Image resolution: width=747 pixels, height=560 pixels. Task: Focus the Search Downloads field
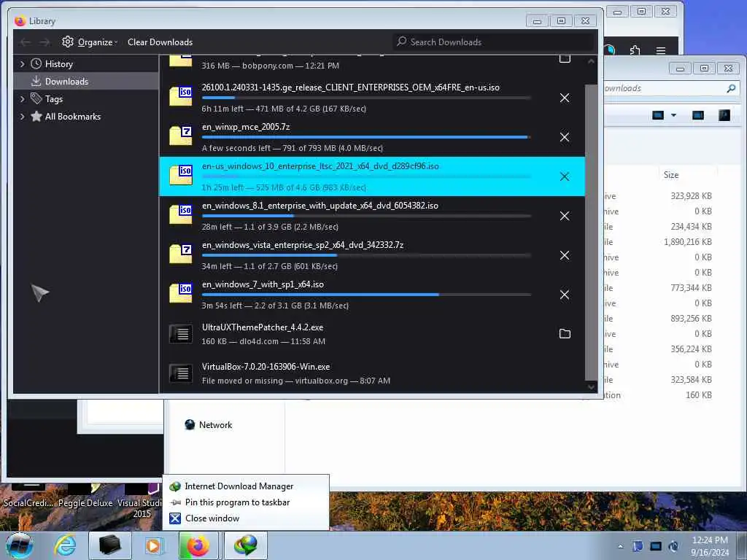pyautogui.click(x=495, y=42)
